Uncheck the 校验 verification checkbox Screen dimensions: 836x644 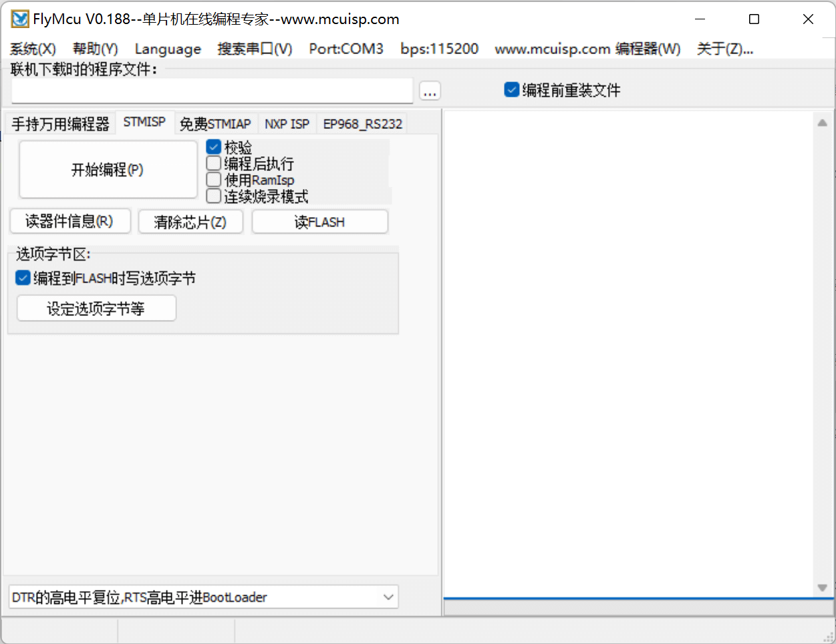[214, 146]
